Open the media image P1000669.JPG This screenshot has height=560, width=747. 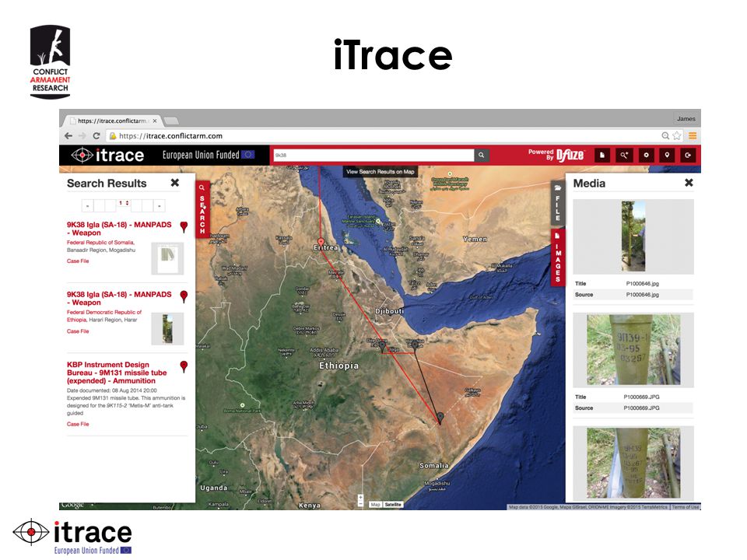click(x=633, y=350)
